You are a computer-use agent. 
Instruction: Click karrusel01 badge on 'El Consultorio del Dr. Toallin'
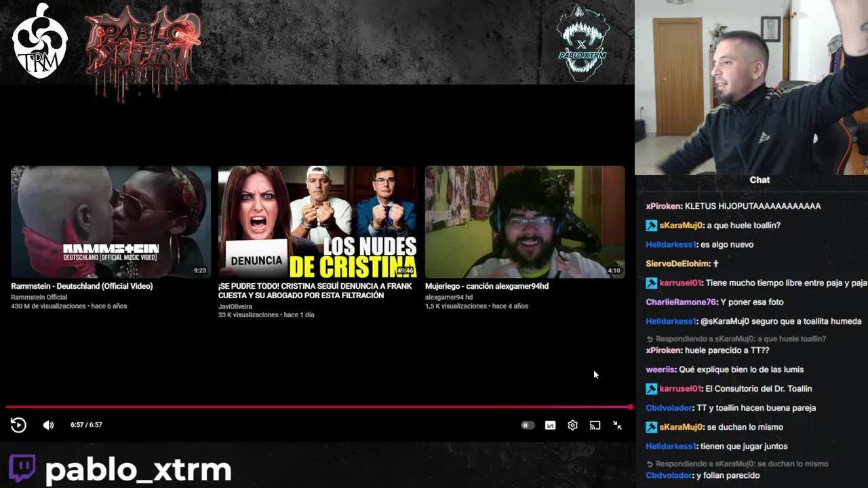click(x=651, y=388)
